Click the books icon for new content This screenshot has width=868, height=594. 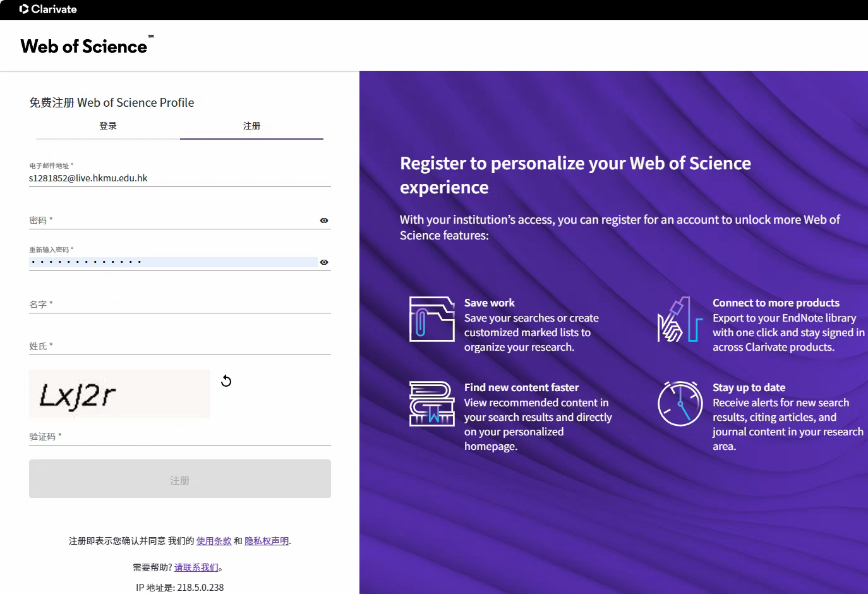tap(431, 404)
